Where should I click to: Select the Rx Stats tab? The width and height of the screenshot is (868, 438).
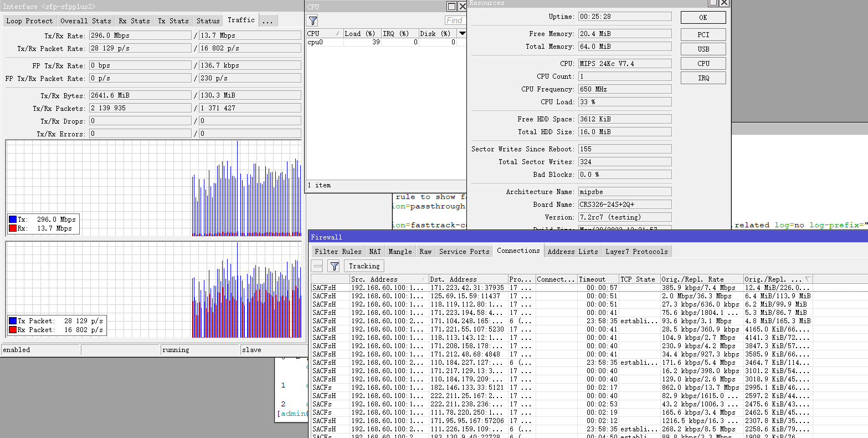pos(134,21)
